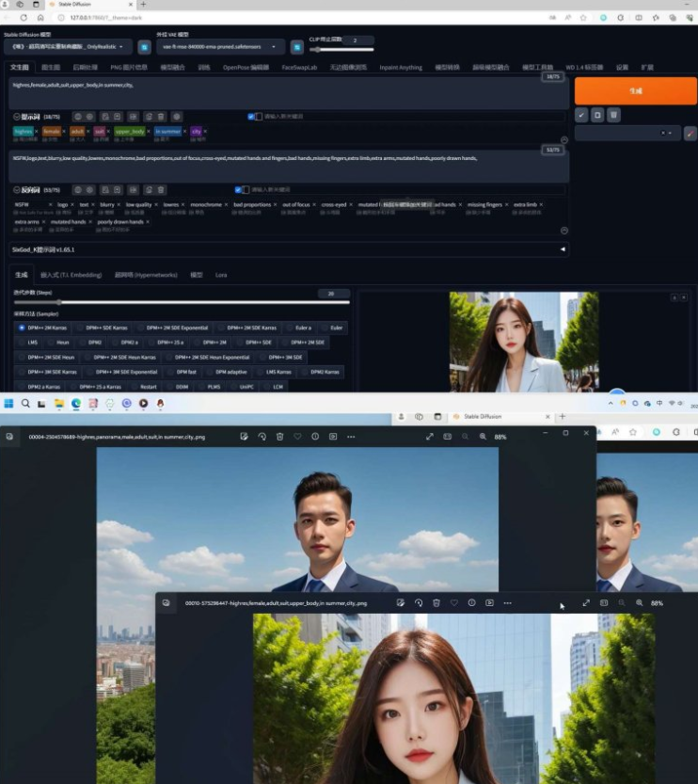The image size is (698, 784).
Task: Click edit icon in male image viewer toolbar
Action: (244, 437)
